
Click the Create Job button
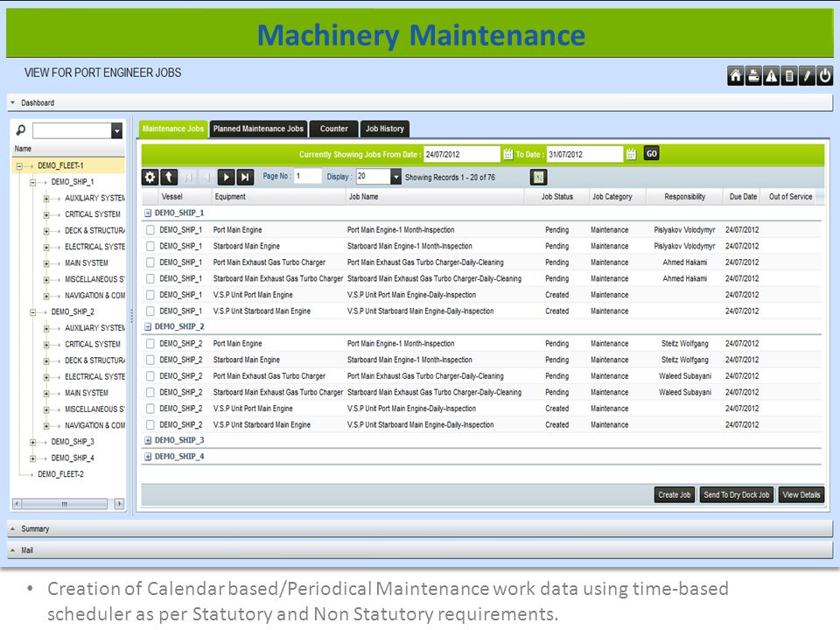[675, 495]
